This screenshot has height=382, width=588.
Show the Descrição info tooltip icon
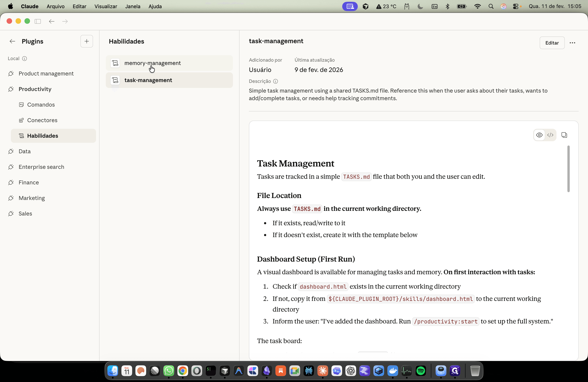tap(276, 81)
